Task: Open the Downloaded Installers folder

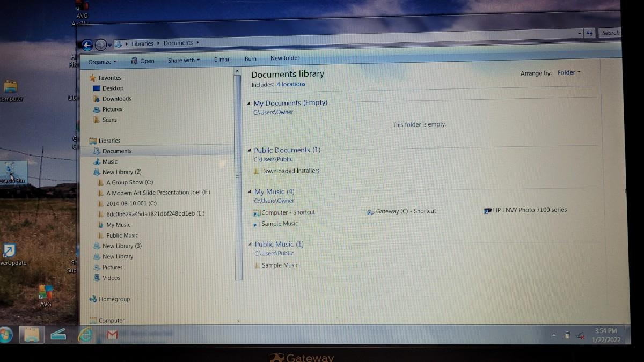Action: point(290,171)
